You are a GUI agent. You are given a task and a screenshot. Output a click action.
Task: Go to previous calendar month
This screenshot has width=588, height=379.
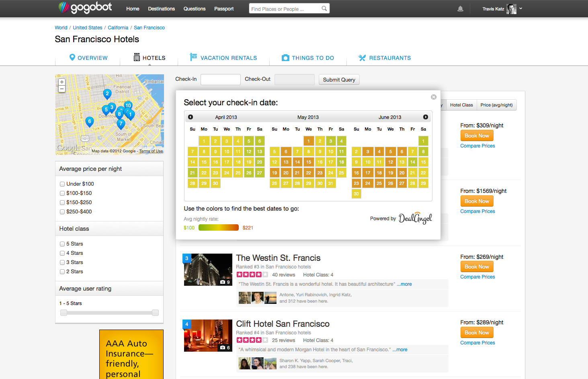coord(191,117)
